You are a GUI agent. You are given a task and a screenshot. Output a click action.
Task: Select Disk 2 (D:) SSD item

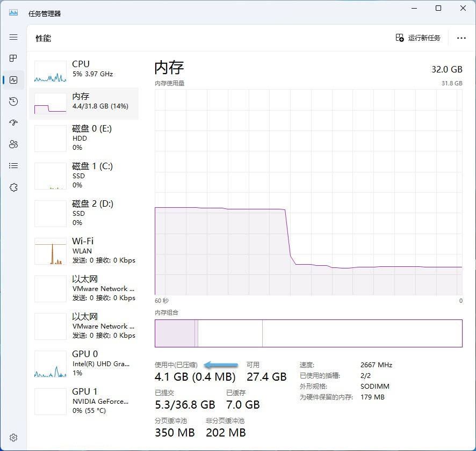[84, 213]
